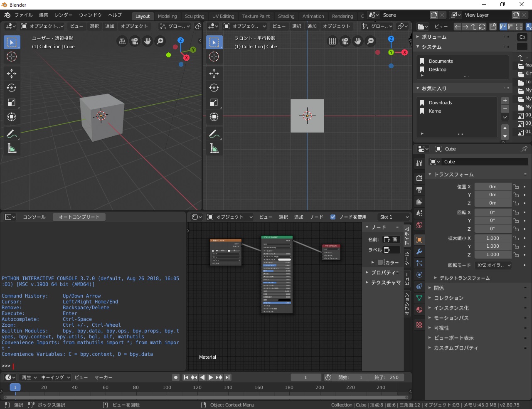This screenshot has height=409, width=532.
Task: Expand the デルタトランスフォーム section
Action: click(x=464, y=278)
